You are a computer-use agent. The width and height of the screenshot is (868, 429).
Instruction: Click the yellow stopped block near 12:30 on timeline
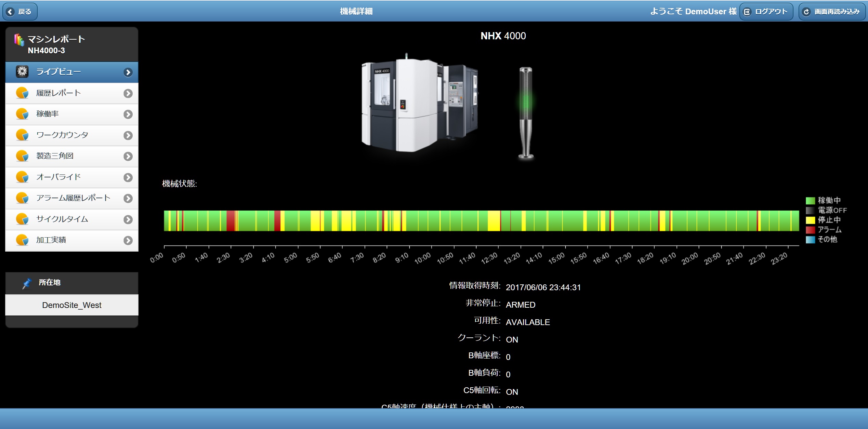pos(494,221)
